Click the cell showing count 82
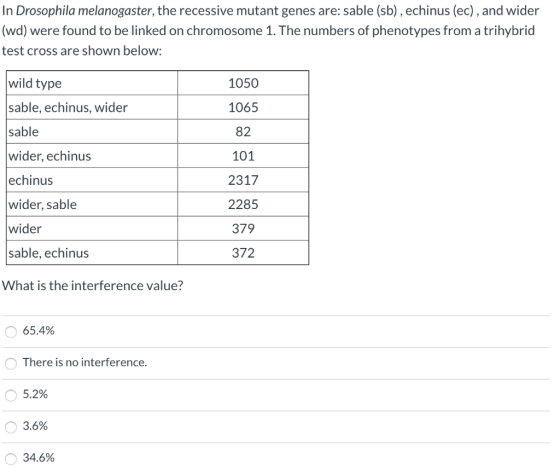 coord(243,132)
